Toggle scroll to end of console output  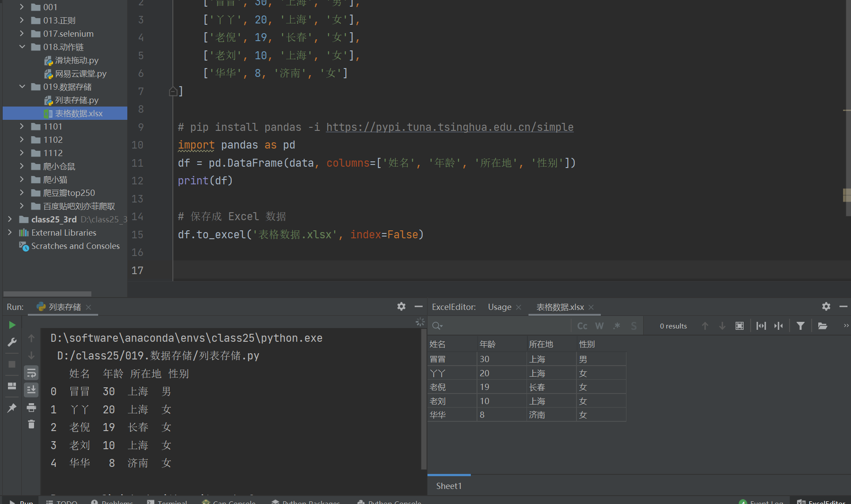point(31,390)
